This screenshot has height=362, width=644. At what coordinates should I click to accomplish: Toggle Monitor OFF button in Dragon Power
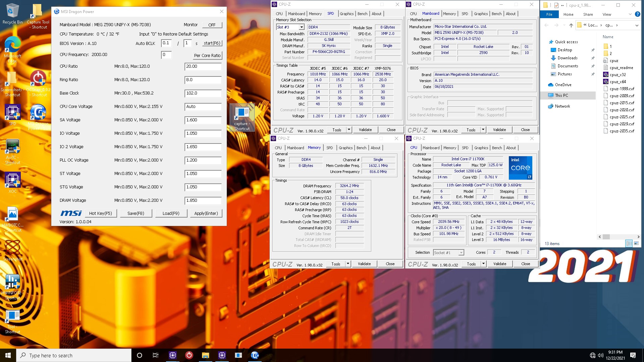212,25
